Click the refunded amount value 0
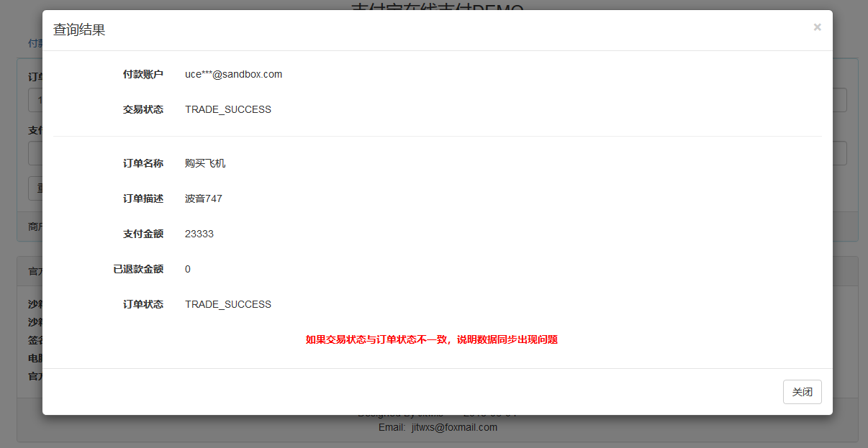The image size is (868, 448). [x=187, y=269]
